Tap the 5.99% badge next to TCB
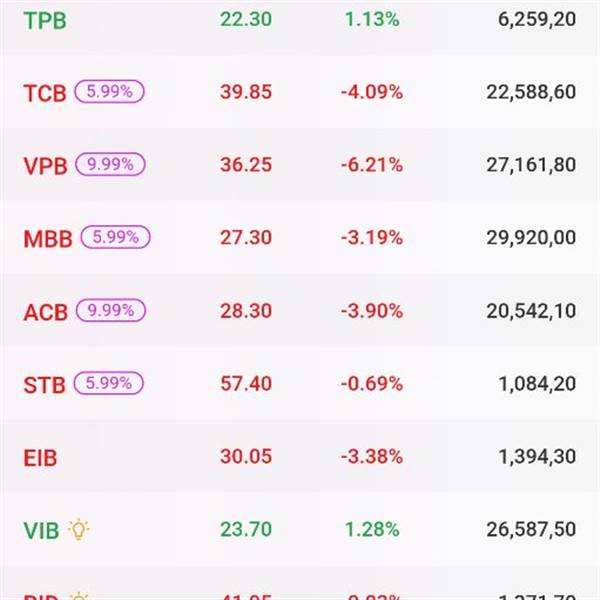 [x=109, y=92]
